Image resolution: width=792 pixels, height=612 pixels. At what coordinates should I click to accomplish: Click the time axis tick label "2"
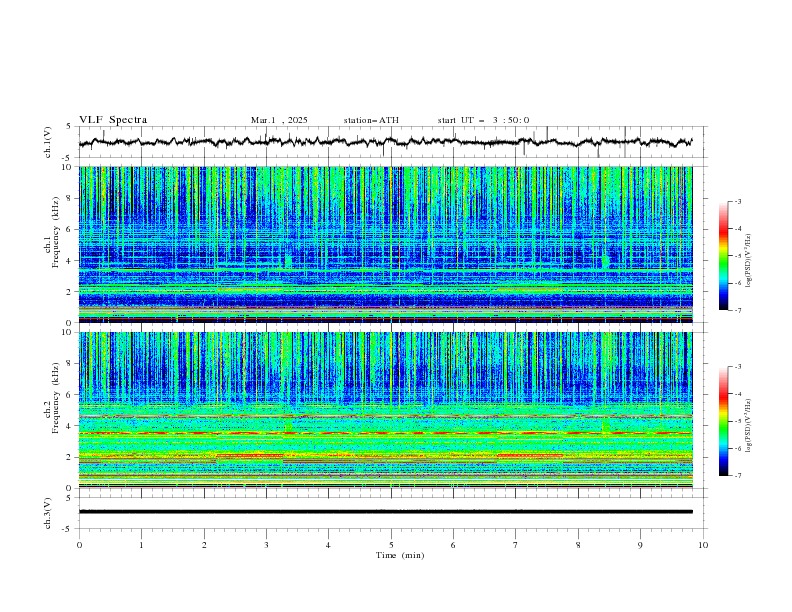click(204, 545)
